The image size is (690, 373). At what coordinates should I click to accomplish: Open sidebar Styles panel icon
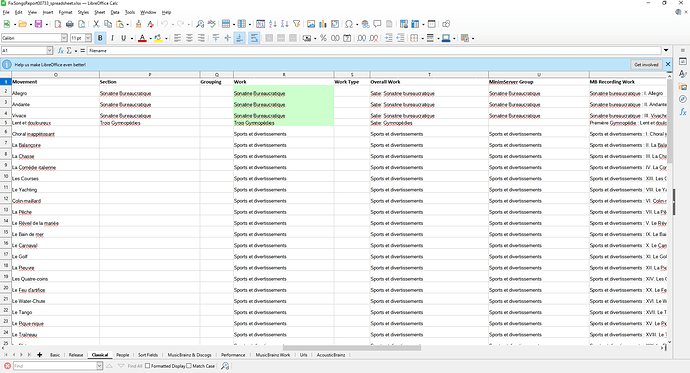pos(683,74)
